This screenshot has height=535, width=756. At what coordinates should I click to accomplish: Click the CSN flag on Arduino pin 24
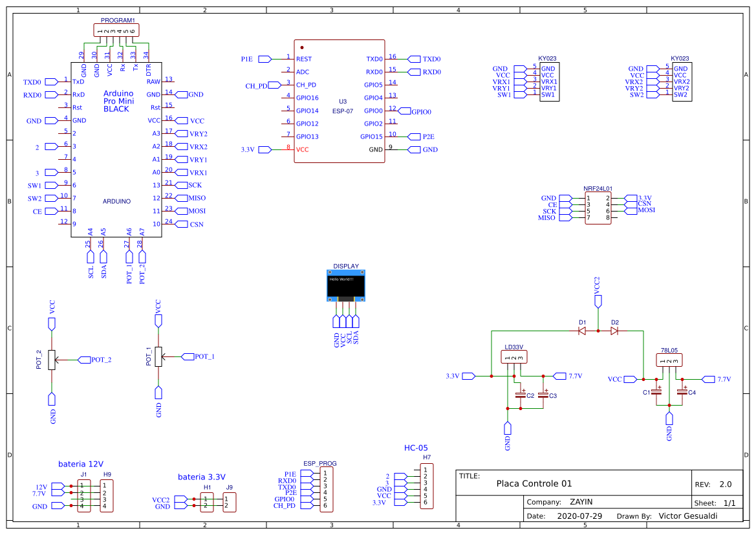click(182, 224)
